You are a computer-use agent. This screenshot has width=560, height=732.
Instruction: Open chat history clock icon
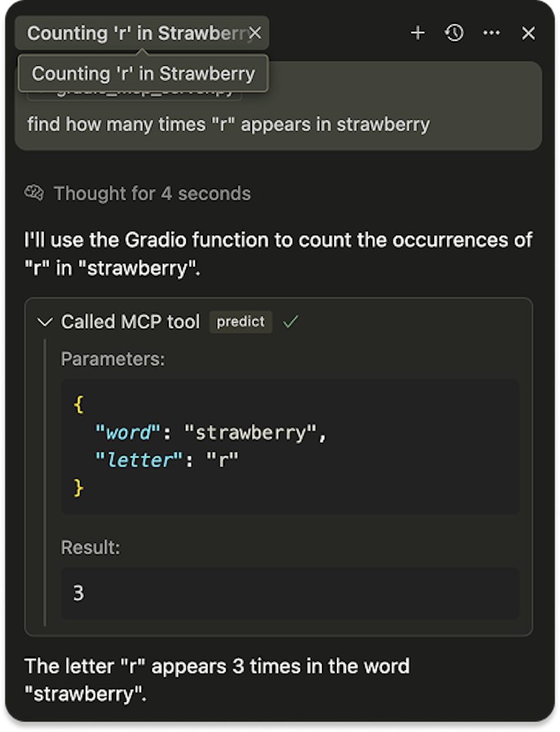pyautogui.click(x=455, y=33)
